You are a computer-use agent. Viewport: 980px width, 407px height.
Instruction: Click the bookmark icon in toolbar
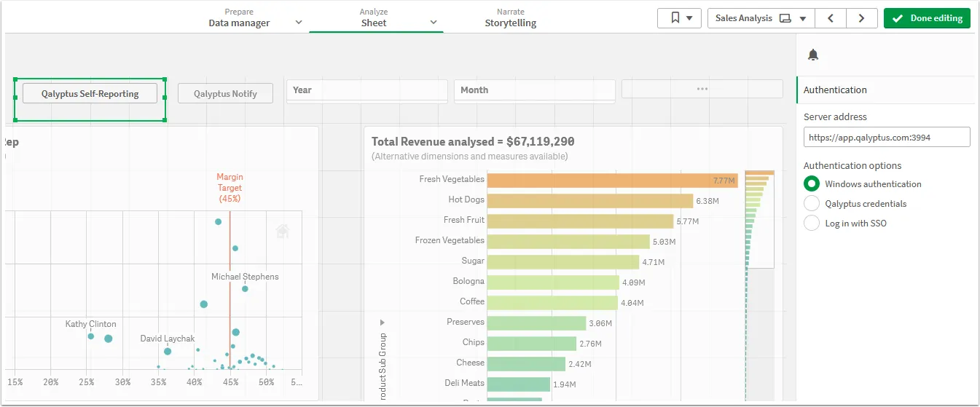pyautogui.click(x=679, y=18)
